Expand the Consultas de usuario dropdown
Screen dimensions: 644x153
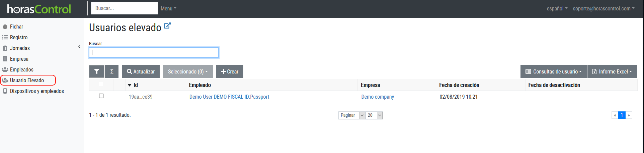click(x=553, y=71)
